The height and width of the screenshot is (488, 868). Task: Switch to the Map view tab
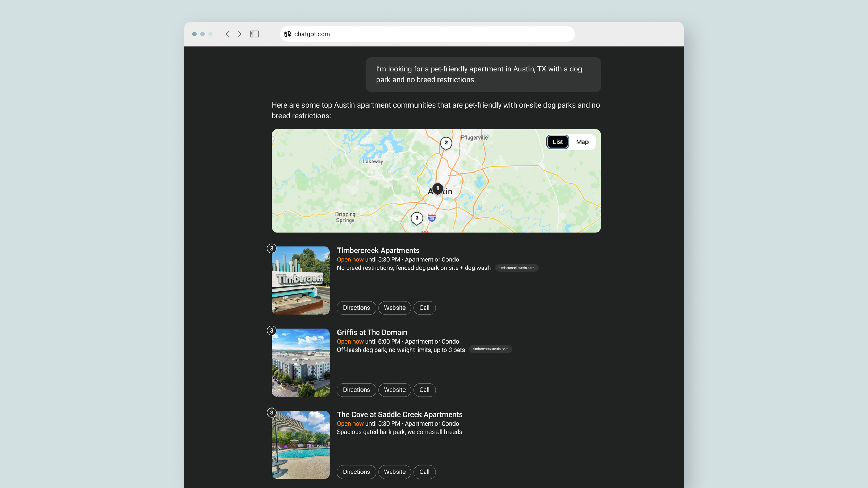[x=582, y=142]
